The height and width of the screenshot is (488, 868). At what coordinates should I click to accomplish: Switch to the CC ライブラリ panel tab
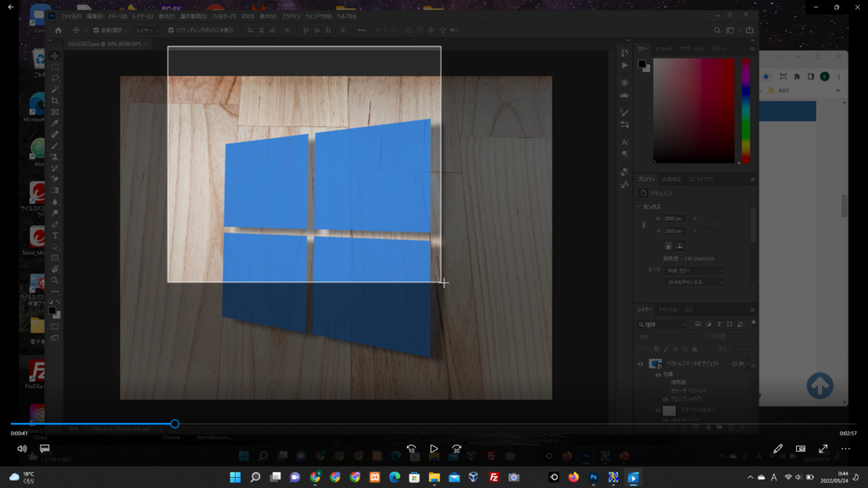(x=701, y=180)
